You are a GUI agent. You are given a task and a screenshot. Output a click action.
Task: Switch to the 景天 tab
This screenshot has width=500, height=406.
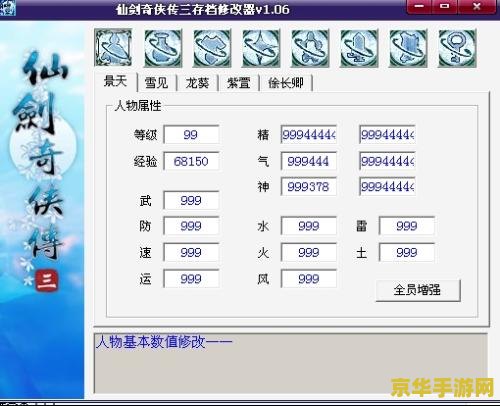click(116, 81)
